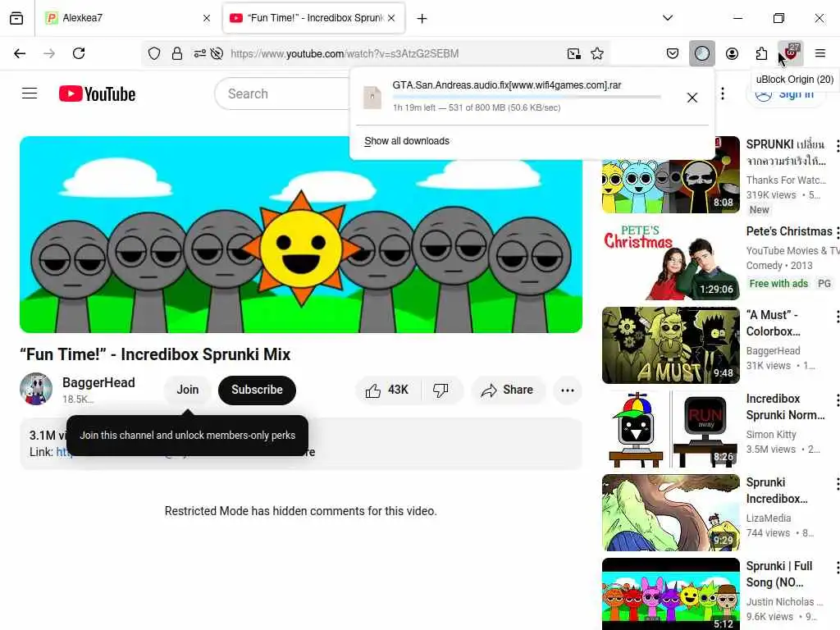Go to the YouTube home logo
This screenshot has width=840, height=630.
(97, 94)
